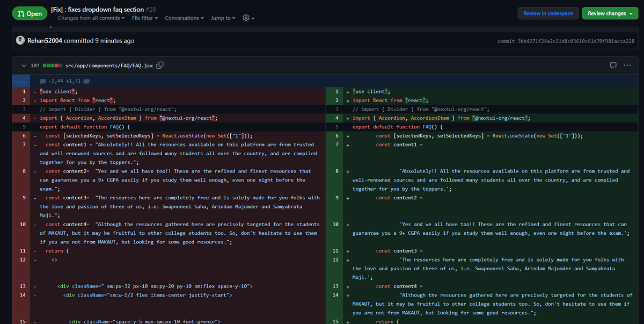Open the Jump to dropdown
The width and height of the screenshot is (644, 324).
pyautogui.click(x=223, y=18)
